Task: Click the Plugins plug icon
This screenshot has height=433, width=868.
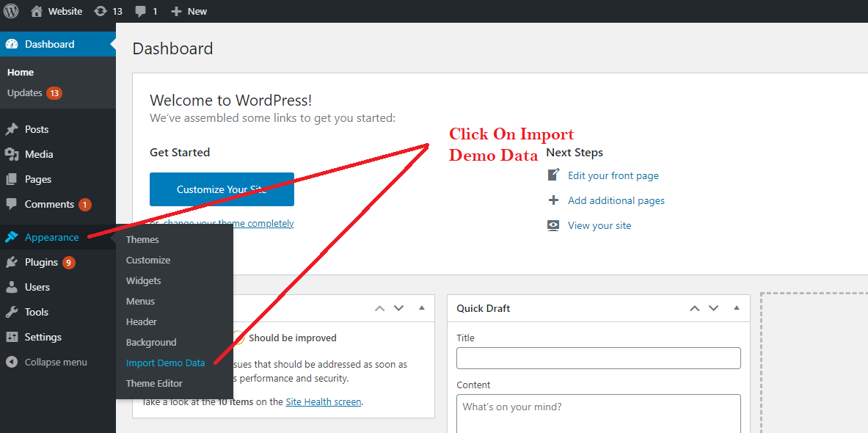Action: click(x=12, y=263)
